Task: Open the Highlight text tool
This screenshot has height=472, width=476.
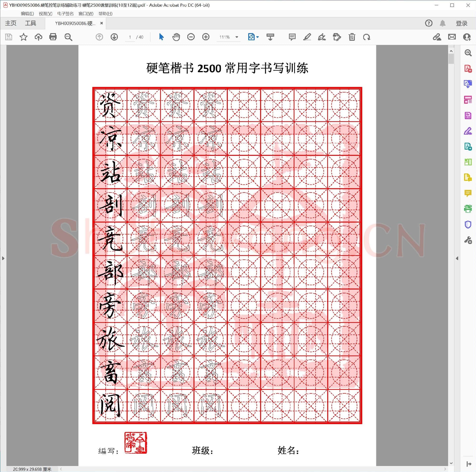Action: pyautogui.click(x=307, y=37)
